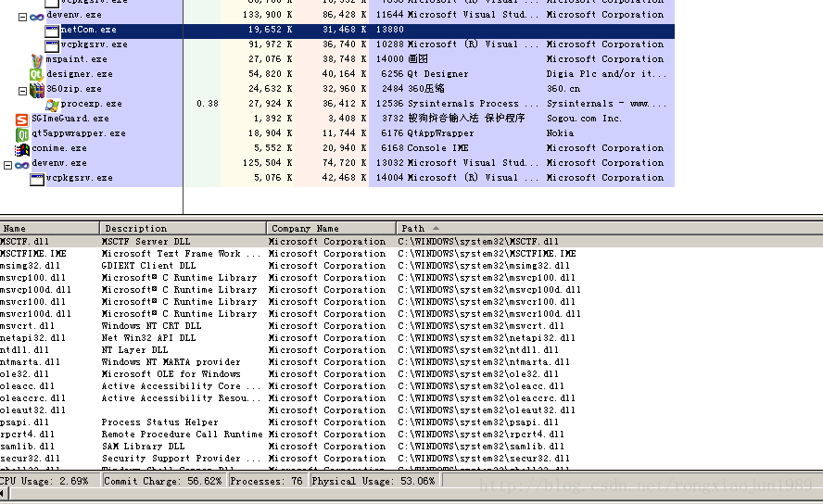Click the designer.exe Qt icon
The height and width of the screenshot is (504, 823).
[36, 75]
